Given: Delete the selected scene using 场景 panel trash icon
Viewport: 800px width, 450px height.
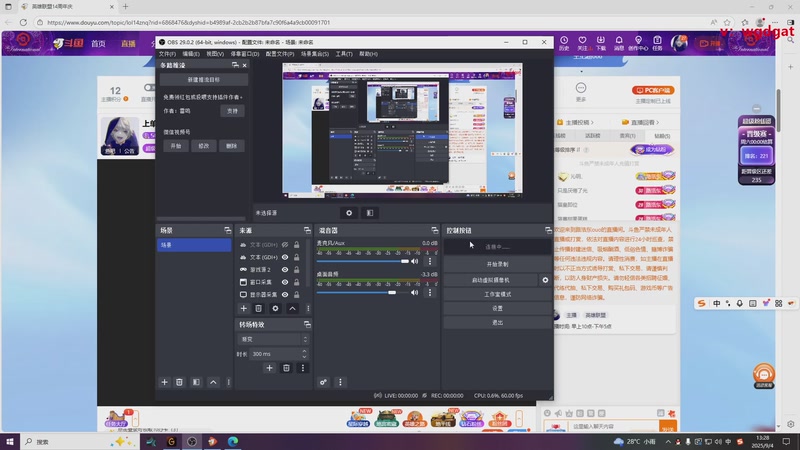Looking at the screenshot, I should (179, 382).
